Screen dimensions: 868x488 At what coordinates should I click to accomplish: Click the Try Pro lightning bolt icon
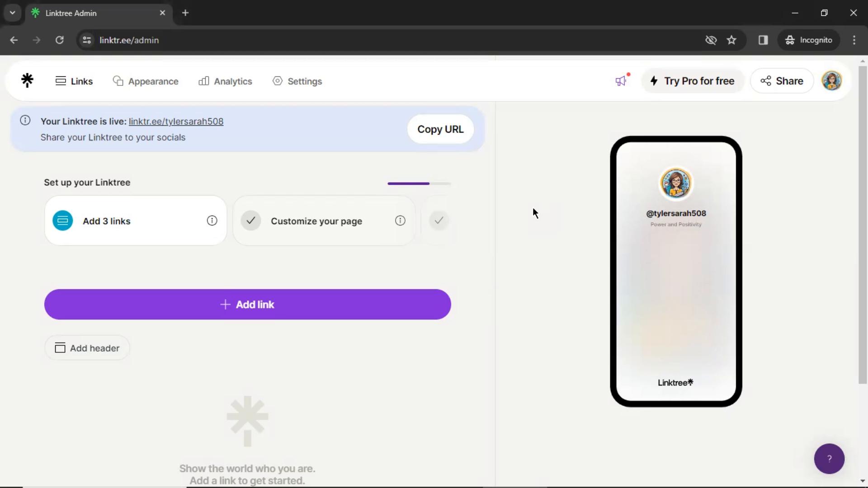point(654,80)
